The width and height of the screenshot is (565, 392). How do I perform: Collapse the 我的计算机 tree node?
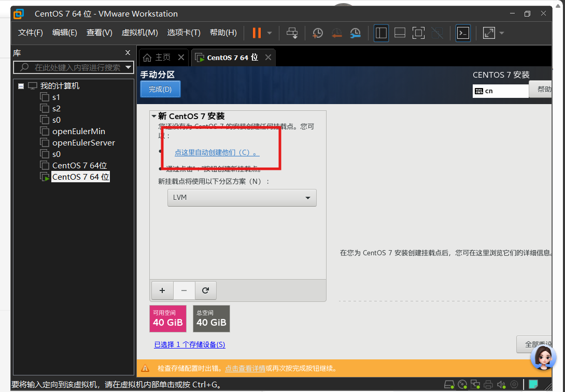(x=21, y=86)
